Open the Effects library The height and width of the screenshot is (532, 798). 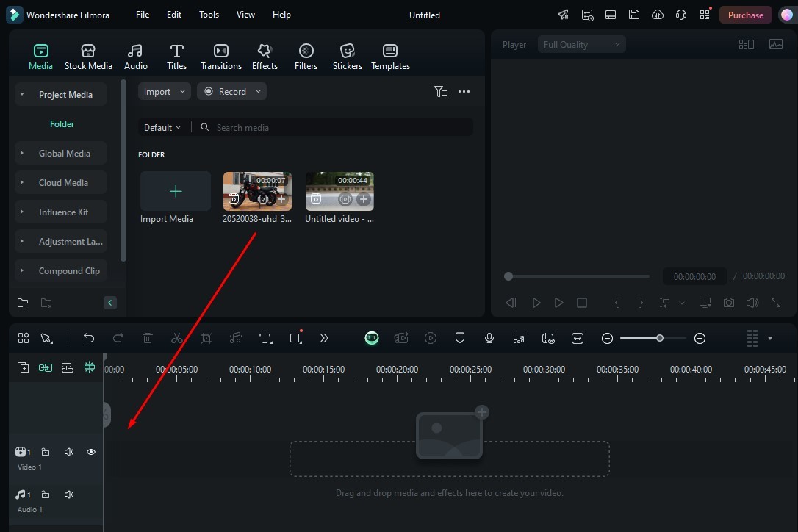click(x=265, y=57)
